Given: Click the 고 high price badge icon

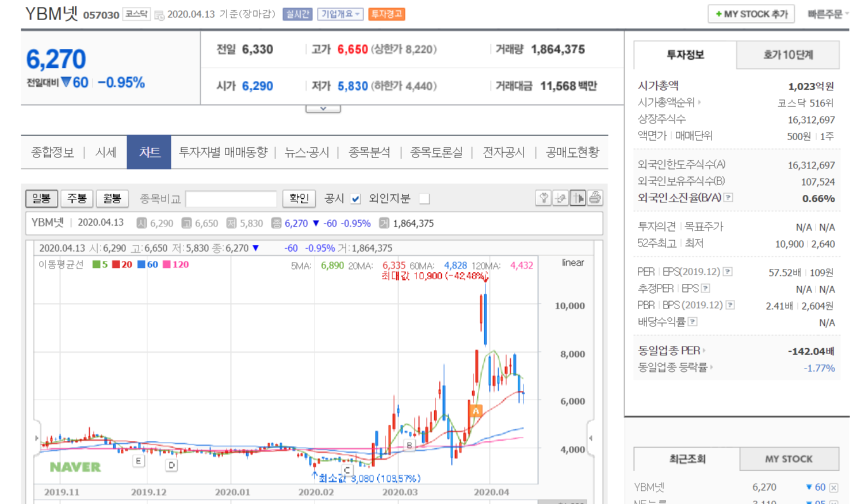Looking at the screenshot, I should [186, 223].
